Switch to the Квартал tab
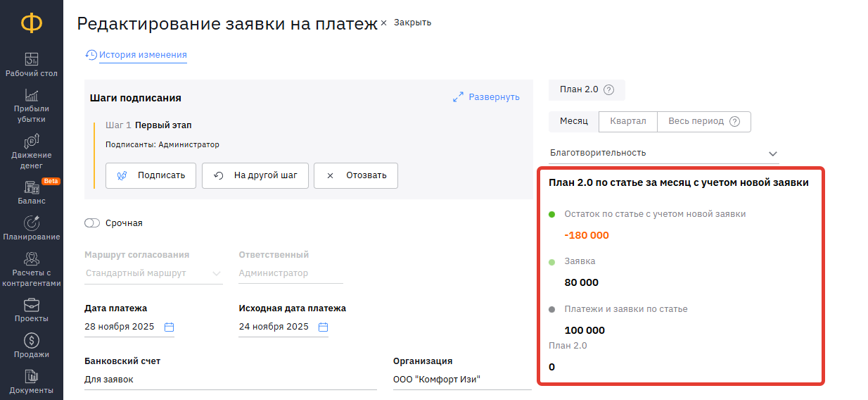This screenshot has width=868, height=400. coord(628,121)
